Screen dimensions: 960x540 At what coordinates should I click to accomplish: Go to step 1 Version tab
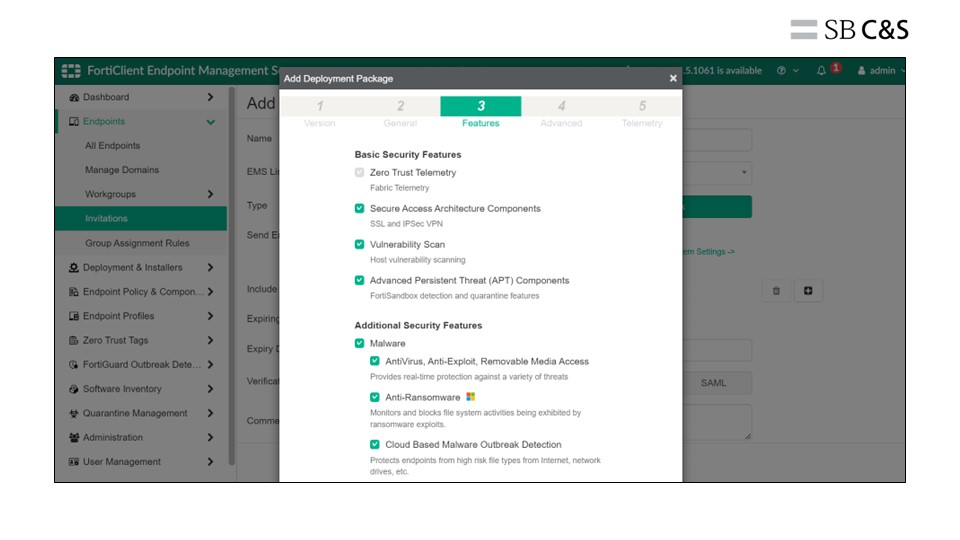320,113
